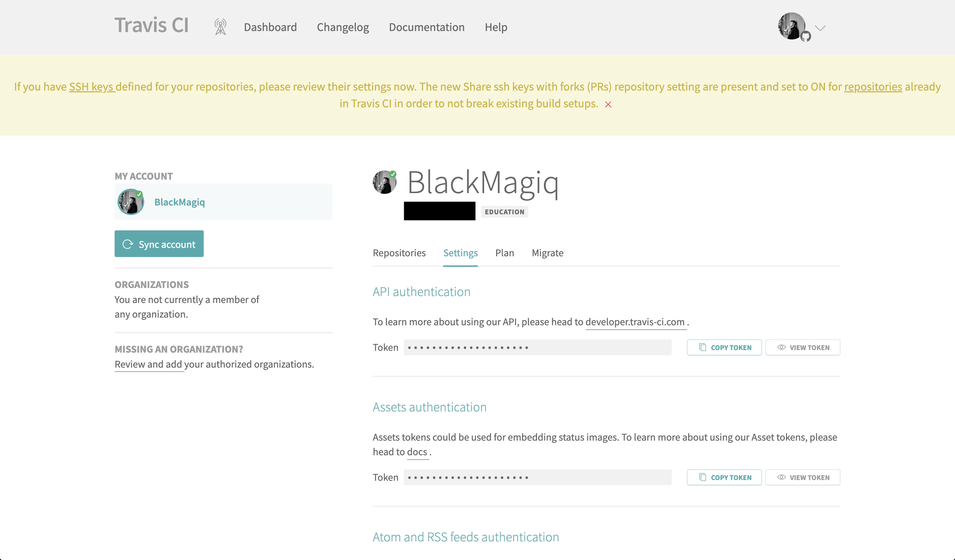Open the Help menu item
Screen dimensions: 955x560
[496, 27]
